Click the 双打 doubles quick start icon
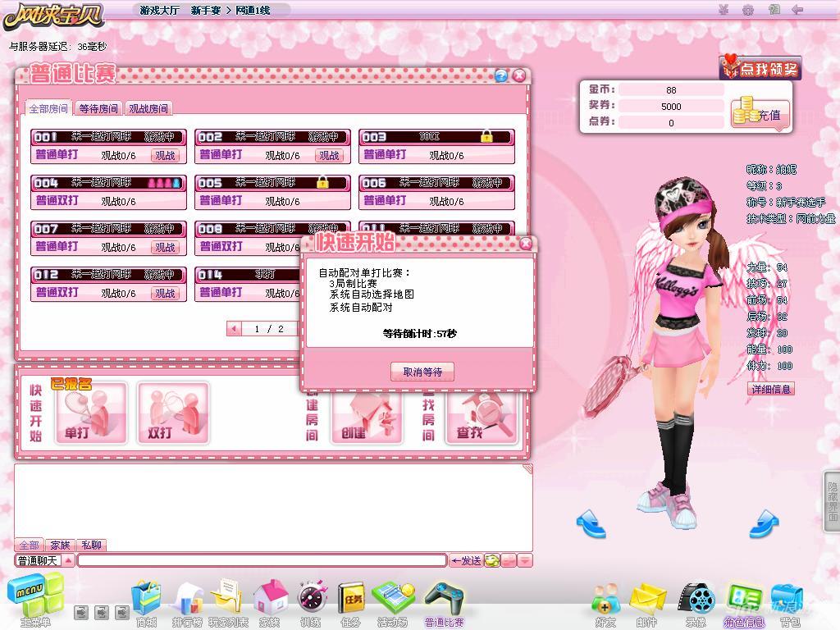840x630 pixels. point(173,413)
